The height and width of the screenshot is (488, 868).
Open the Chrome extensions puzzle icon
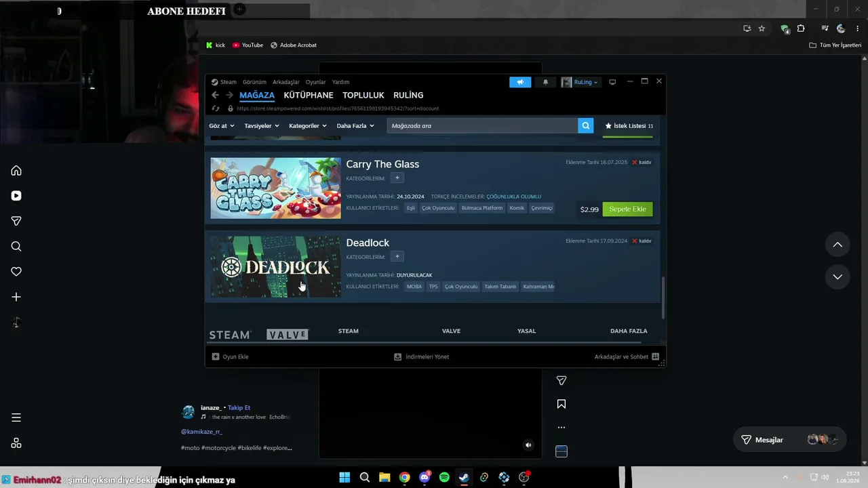801,28
